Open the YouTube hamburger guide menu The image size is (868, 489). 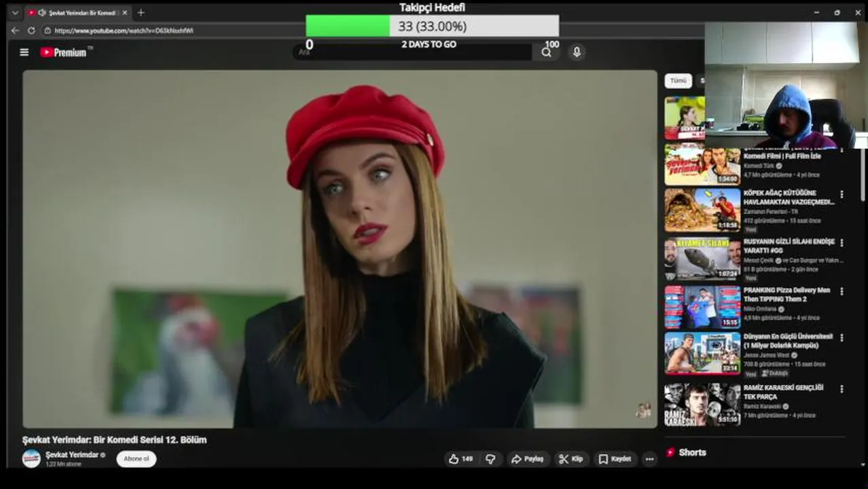24,52
